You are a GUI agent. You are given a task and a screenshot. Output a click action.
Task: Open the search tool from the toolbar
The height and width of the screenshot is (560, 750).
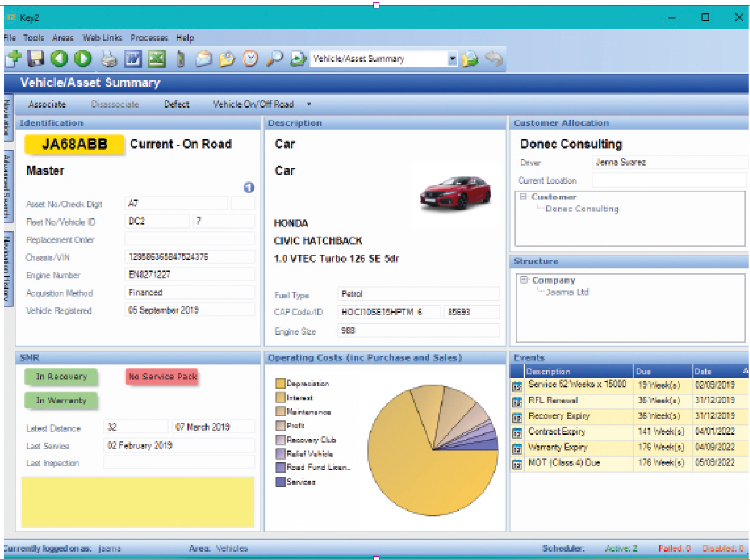[275, 58]
